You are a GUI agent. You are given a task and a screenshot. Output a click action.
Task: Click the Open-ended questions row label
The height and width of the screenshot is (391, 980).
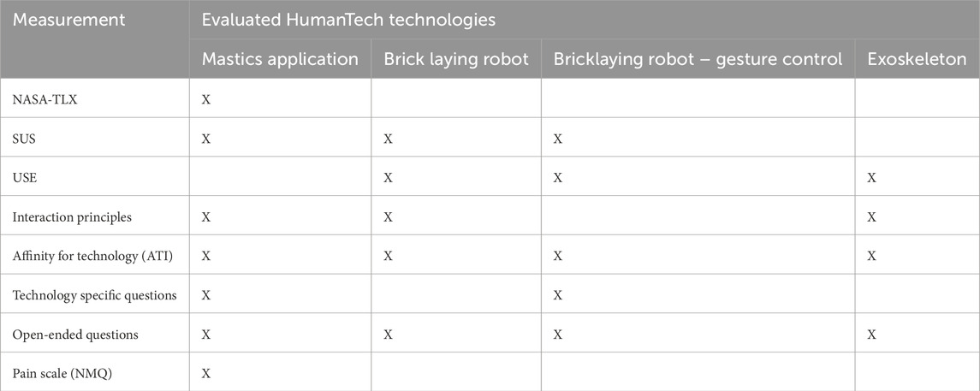click(x=75, y=335)
